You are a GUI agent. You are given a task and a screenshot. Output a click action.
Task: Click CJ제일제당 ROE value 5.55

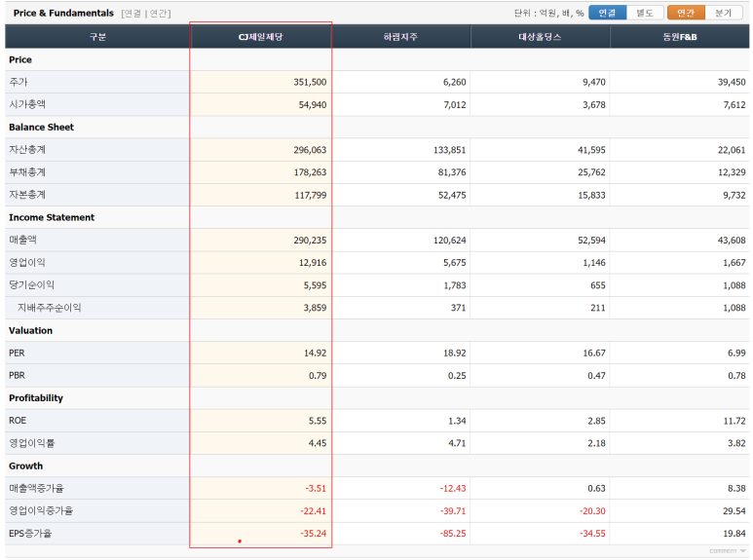click(317, 421)
